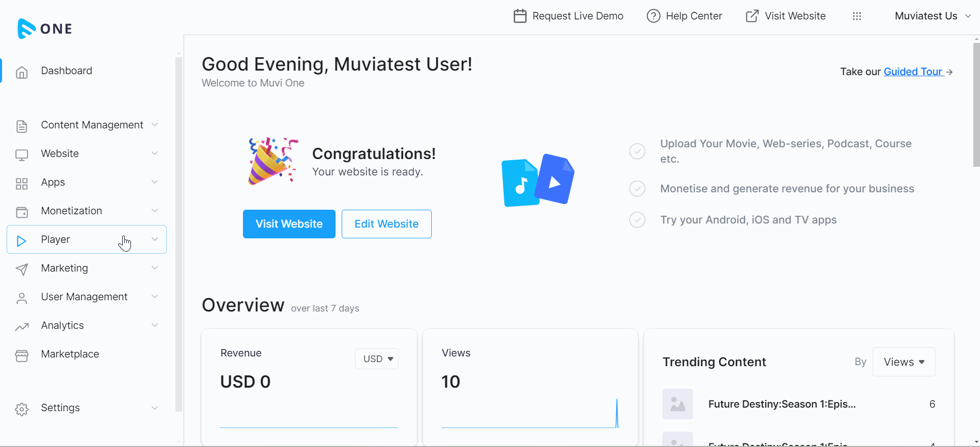Click the arrow after Guided Tour
This screenshot has width=980, height=447.
(949, 72)
